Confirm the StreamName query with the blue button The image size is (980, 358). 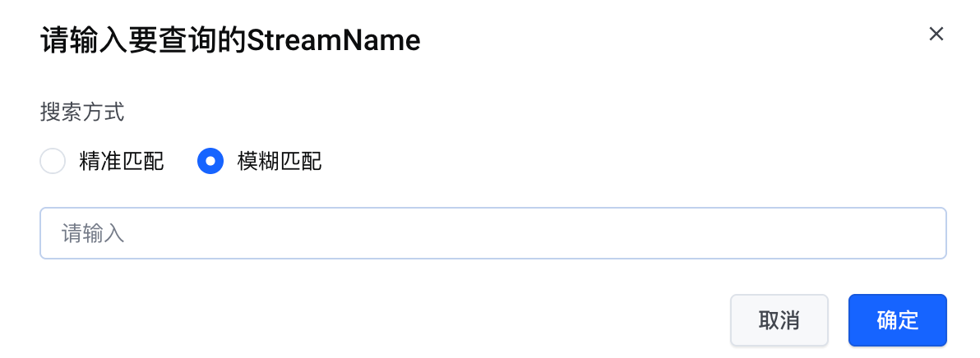(x=897, y=320)
